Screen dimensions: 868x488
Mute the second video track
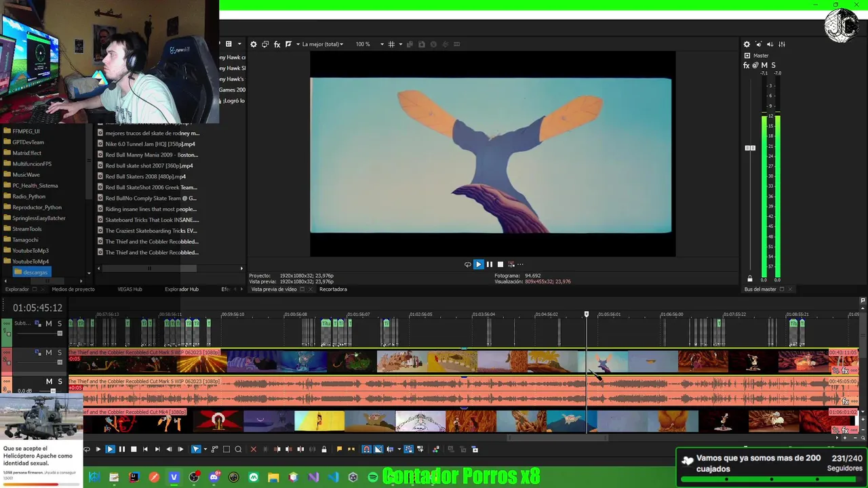click(48, 352)
